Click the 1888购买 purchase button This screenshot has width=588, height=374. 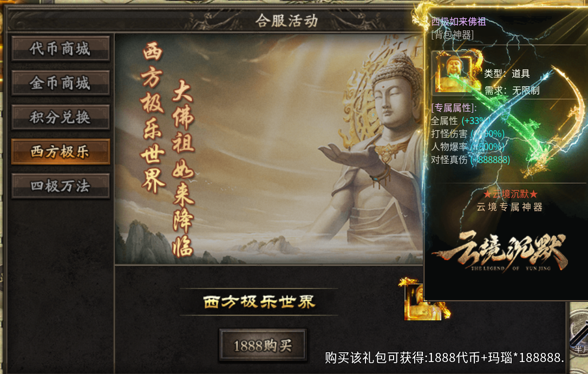click(x=263, y=345)
